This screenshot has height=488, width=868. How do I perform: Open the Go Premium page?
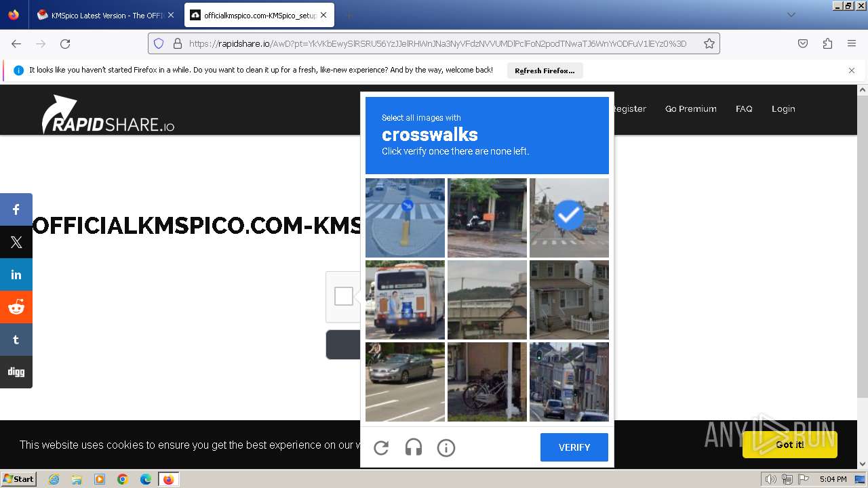(690, 108)
